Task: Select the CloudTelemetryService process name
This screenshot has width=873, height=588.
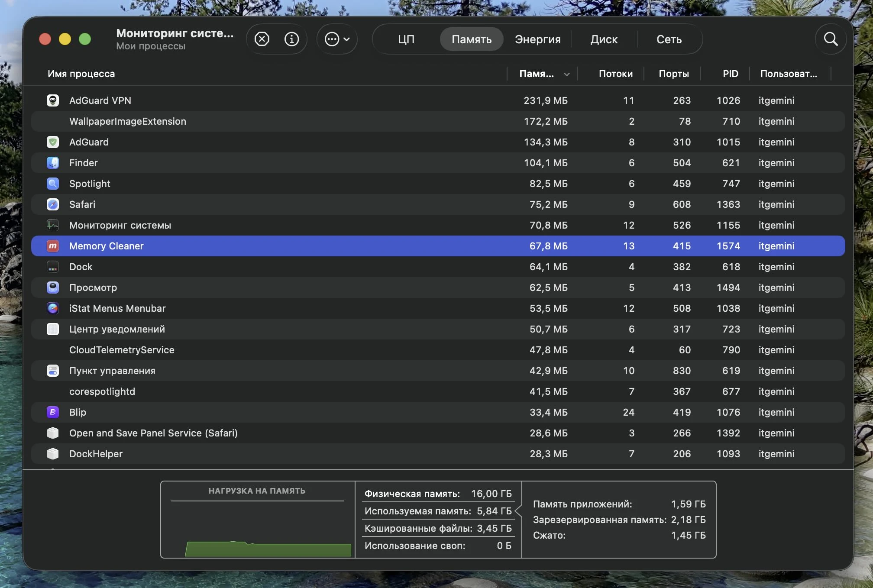Action: pyautogui.click(x=122, y=350)
